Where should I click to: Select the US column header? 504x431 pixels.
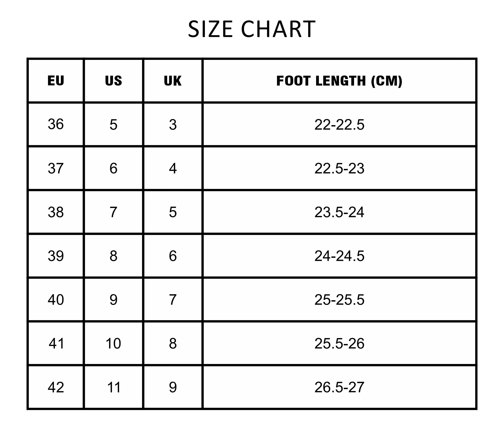point(113,81)
